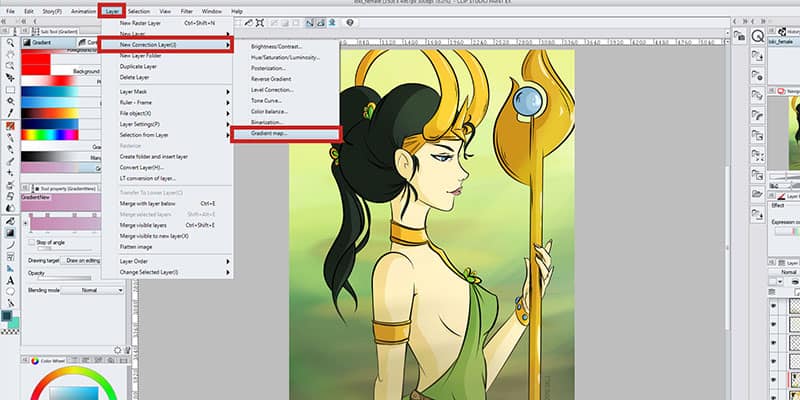Choose Flatten image menu entry
The image size is (800, 400).
click(167, 247)
